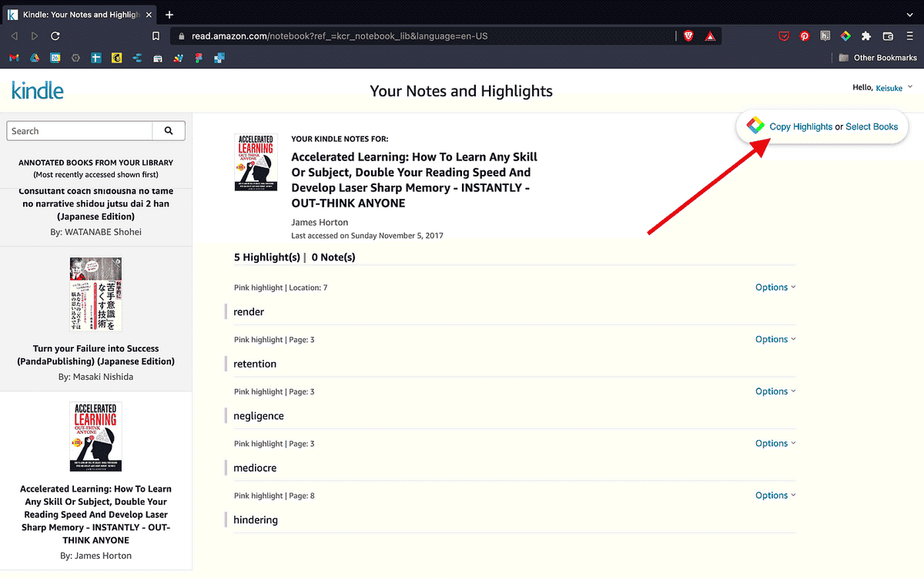Click the Accelerated Learning cover in sidebar

click(95, 436)
